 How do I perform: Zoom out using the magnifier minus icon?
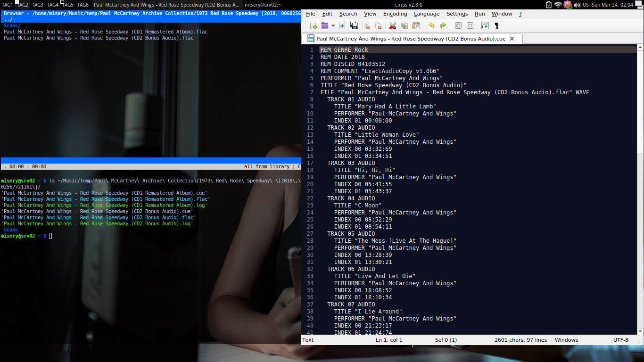point(470,25)
